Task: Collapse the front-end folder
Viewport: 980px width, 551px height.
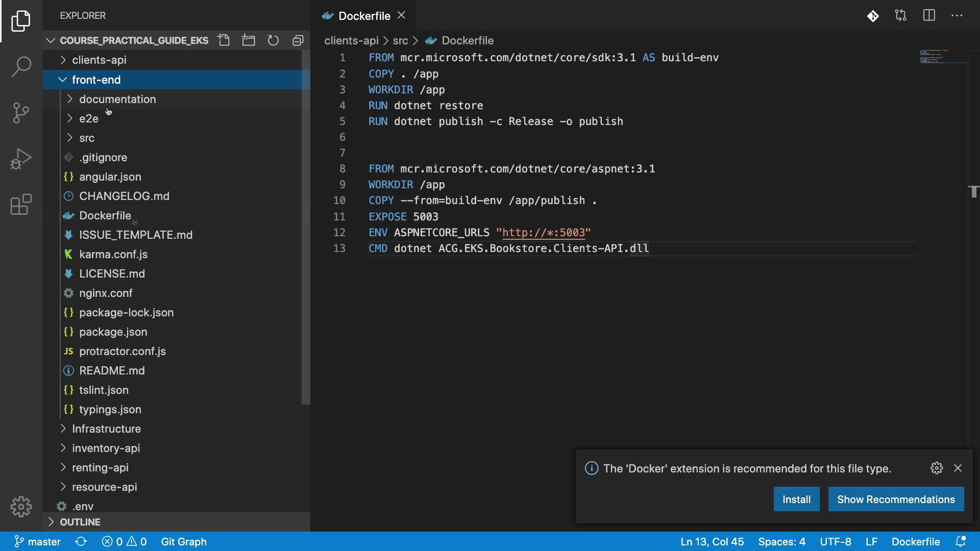Action: (96, 80)
